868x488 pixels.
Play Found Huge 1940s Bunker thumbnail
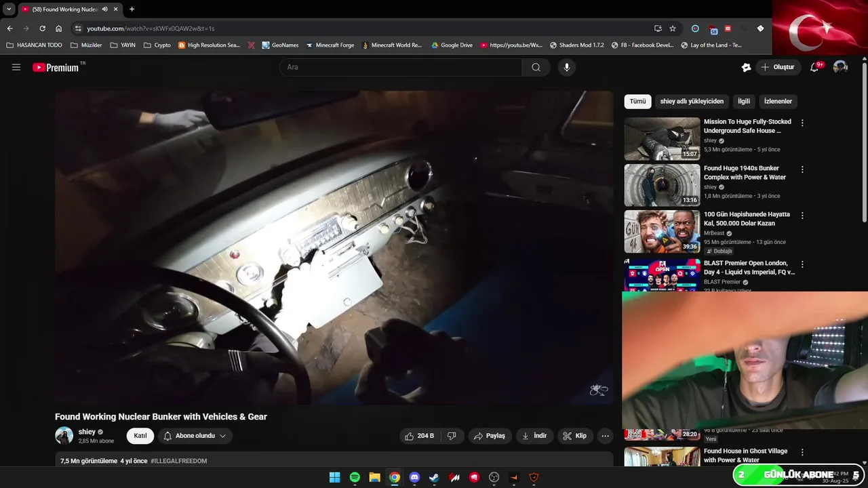point(662,185)
